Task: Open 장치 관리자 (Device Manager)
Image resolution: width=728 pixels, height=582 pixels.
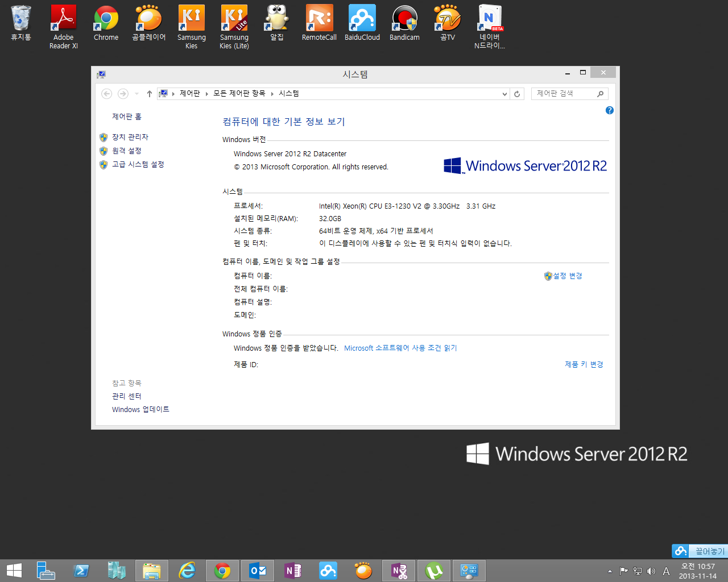Action: [130, 137]
